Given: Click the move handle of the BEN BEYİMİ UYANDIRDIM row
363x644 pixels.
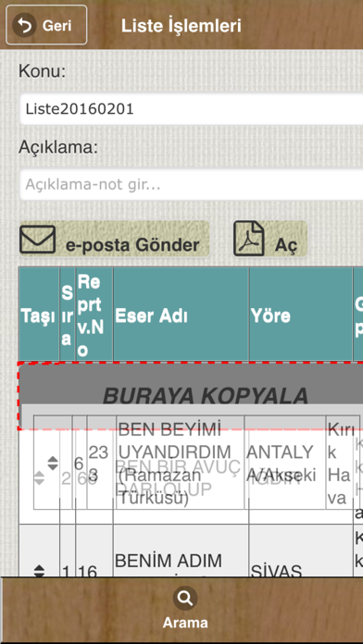Looking at the screenshot, I should pos(53,463).
